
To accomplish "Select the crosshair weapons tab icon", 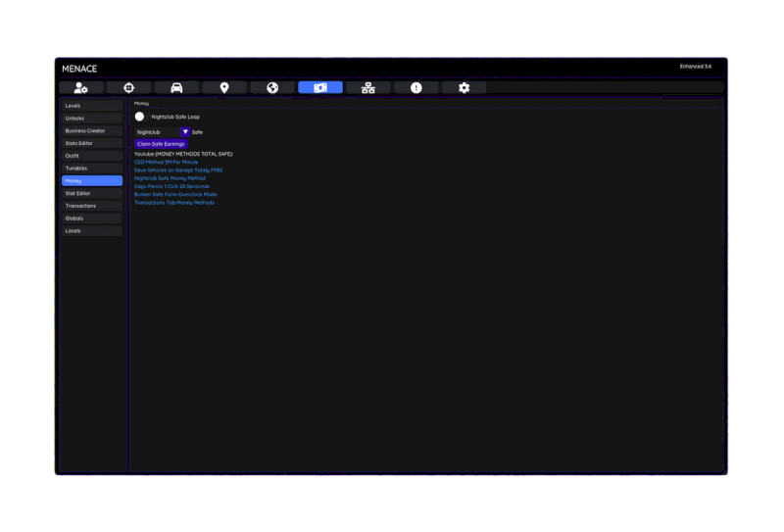I will click(129, 88).
